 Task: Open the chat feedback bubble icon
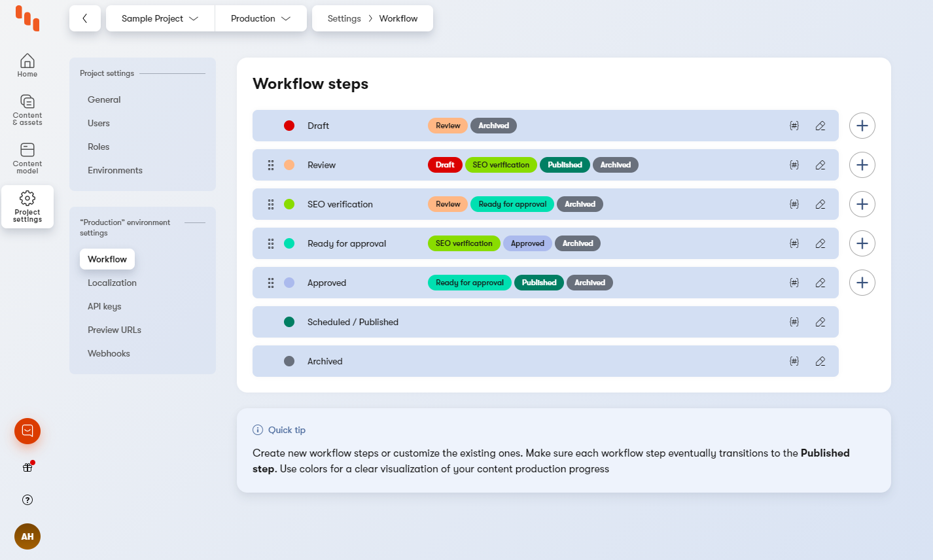click(27, 431)
